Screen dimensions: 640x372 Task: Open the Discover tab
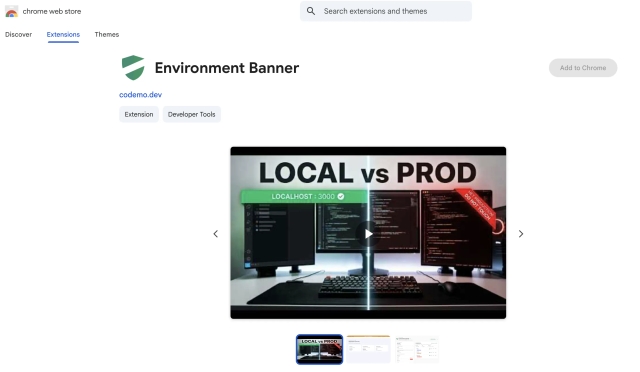(x=18, y=34)
